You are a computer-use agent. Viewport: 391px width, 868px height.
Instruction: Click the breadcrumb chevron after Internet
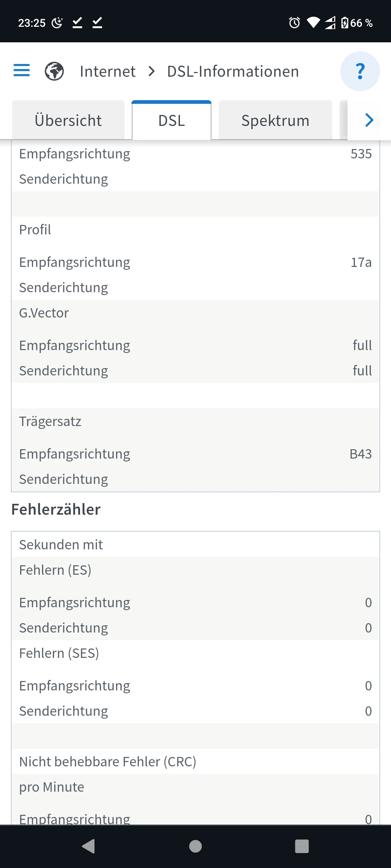(x=152, y=71)
